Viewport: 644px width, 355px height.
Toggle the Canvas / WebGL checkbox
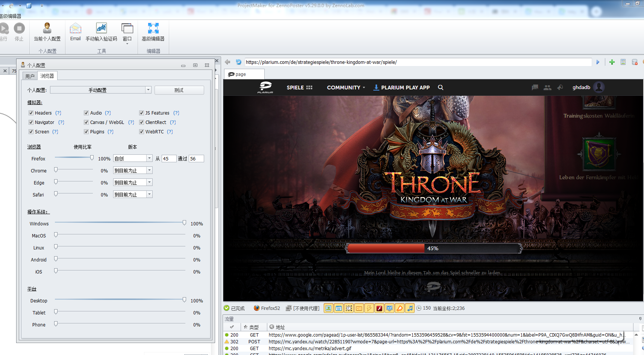tap(86, 122)
